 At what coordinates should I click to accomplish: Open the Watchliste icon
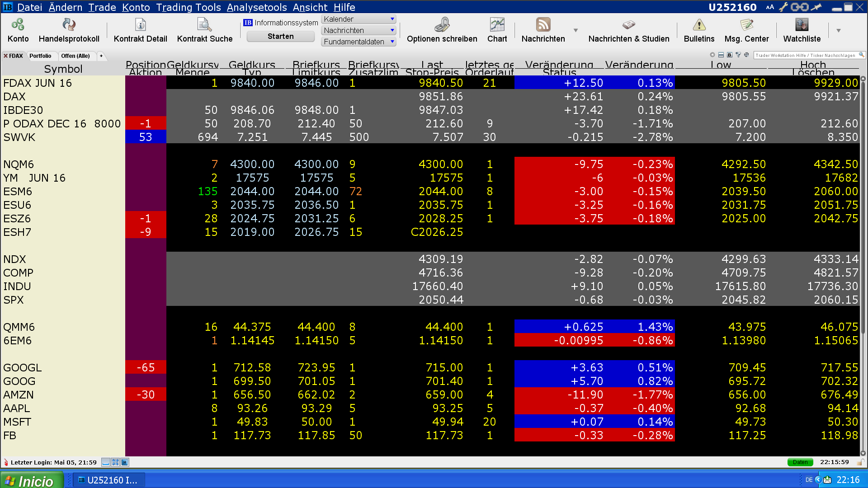click(802, 25)
